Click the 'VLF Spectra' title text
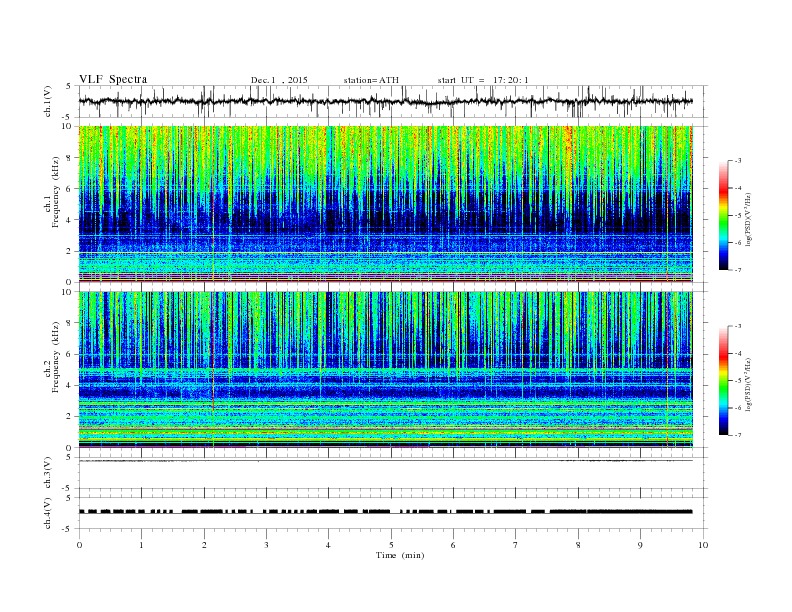 (x=113, y=79)
